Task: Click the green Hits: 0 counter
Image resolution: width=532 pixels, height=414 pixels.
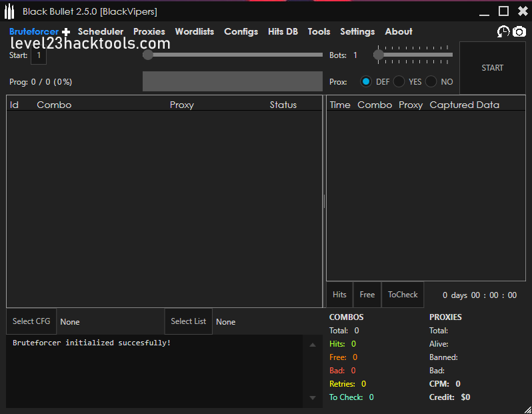Action: [x=343, y=344]
